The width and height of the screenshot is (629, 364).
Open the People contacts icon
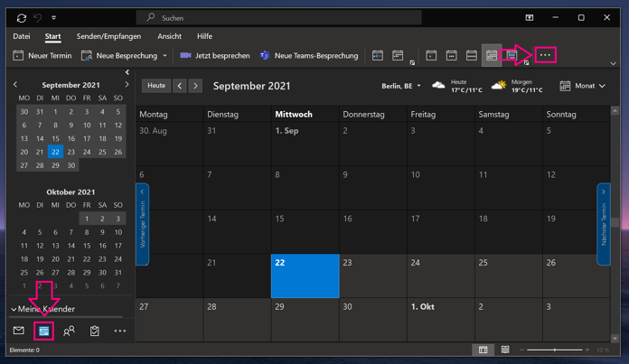[69, 331]
